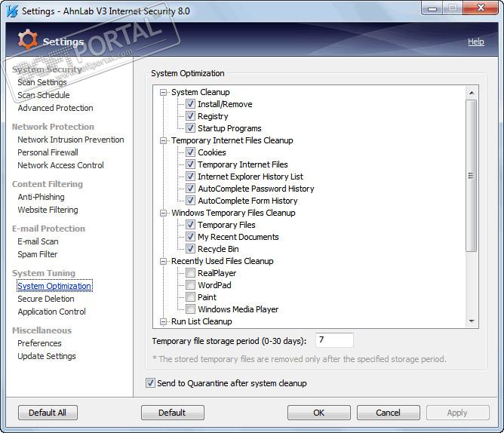The image size is (504, 433).
Task: Uncheck the Recycle Bin checkbox
Action: click(190, 248)
